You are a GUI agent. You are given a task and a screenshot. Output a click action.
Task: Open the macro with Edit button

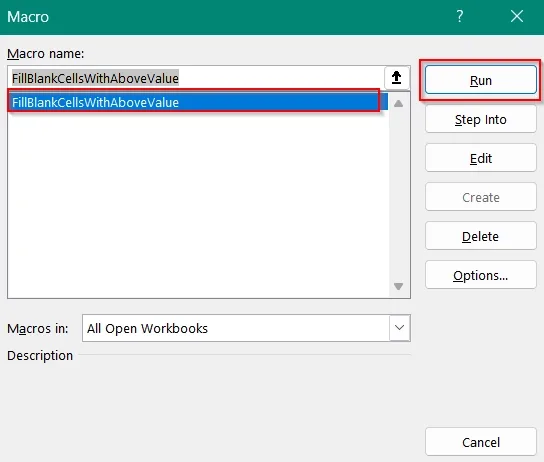coord(481,159)
